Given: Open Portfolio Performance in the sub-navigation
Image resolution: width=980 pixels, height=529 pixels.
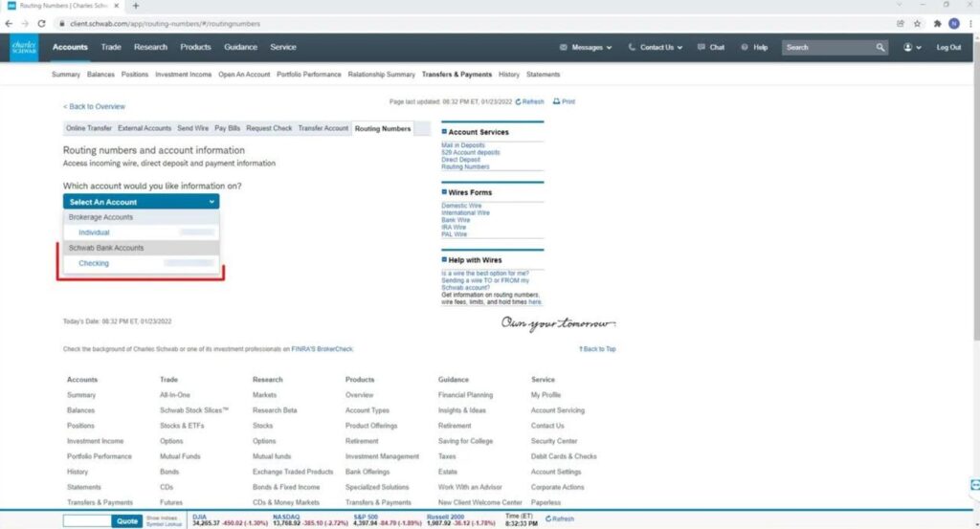Looking at the screenshot, I should [x=309, y=75].
